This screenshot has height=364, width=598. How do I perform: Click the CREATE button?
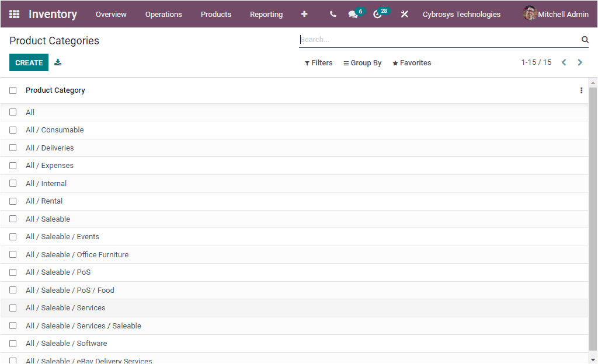pyautogui.click(x=29, y=61)
